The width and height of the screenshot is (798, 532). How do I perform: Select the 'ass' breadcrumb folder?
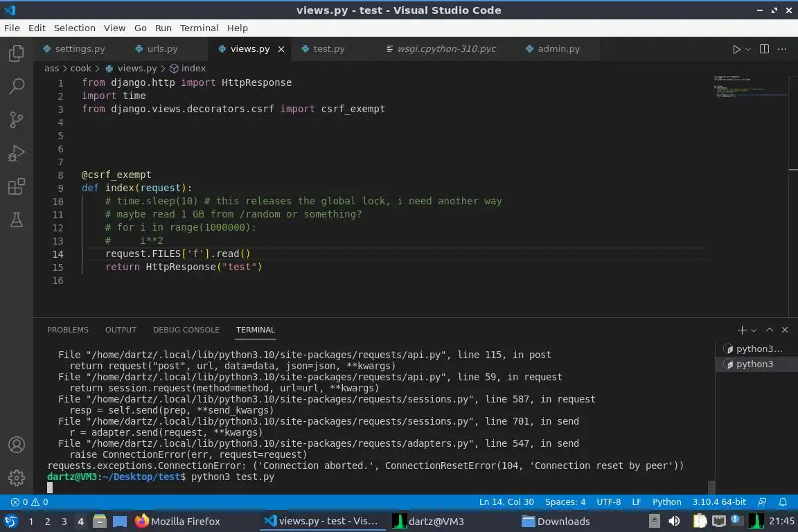tap(51, 68)
